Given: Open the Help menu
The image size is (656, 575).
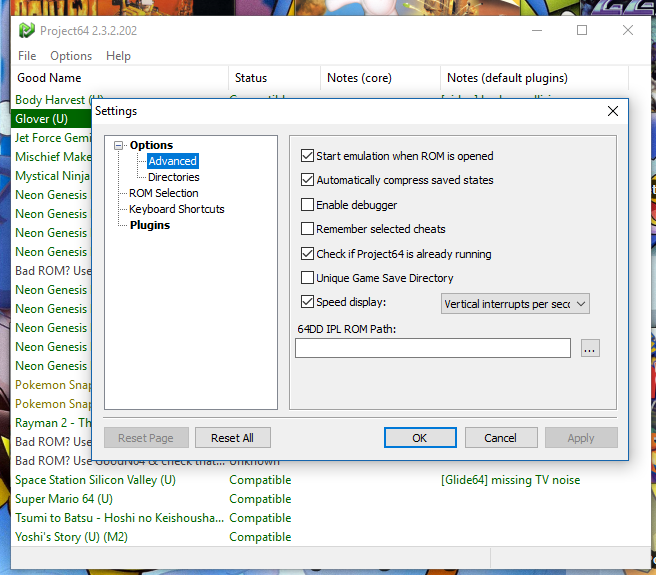Looking at the screenshot, I should pos(118,56).
